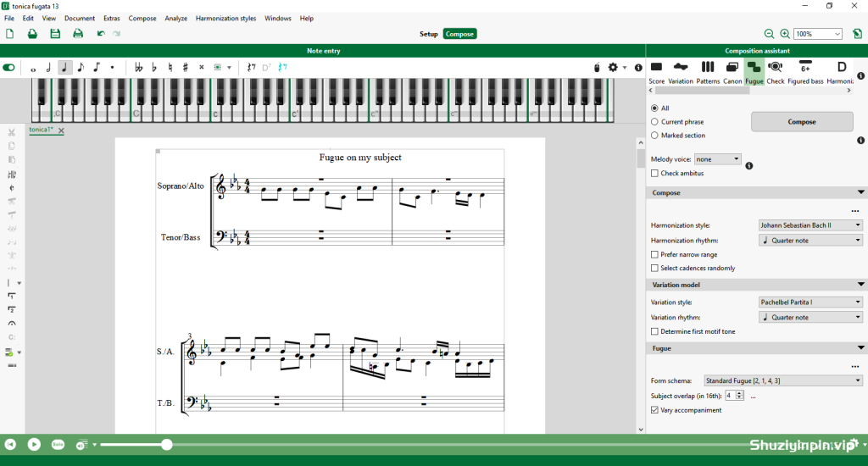
Task: Switch to tonica1 document tab
Action: click(41, 130)
